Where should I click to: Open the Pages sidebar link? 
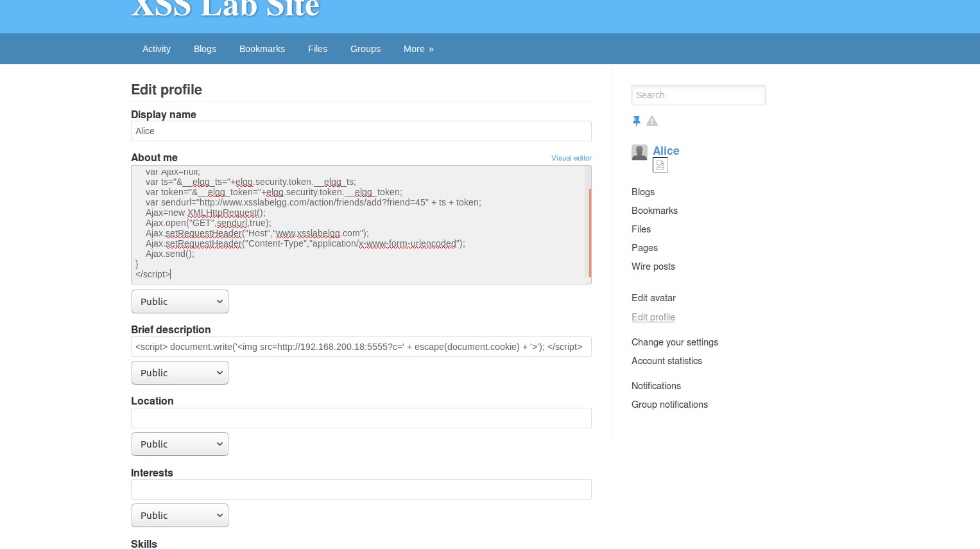point(644,248)
